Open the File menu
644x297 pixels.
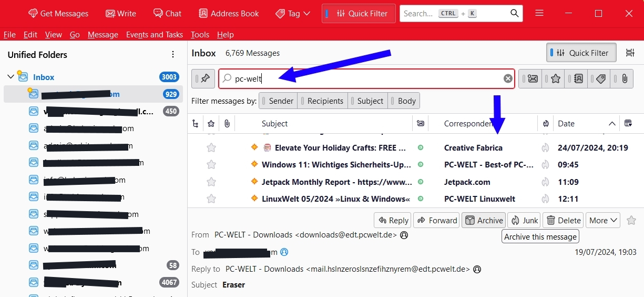[9, 35]
